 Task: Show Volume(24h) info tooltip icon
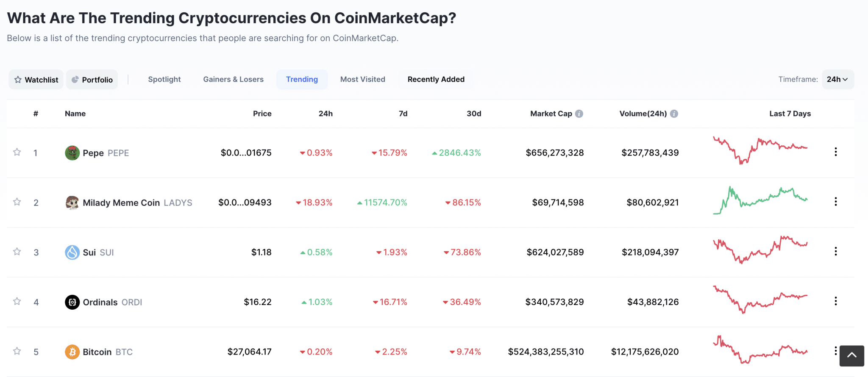pos(674,114)
